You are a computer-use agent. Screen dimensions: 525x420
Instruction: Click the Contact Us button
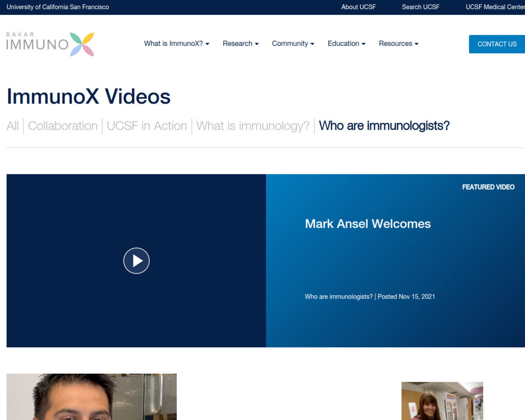tap(497, 44)
